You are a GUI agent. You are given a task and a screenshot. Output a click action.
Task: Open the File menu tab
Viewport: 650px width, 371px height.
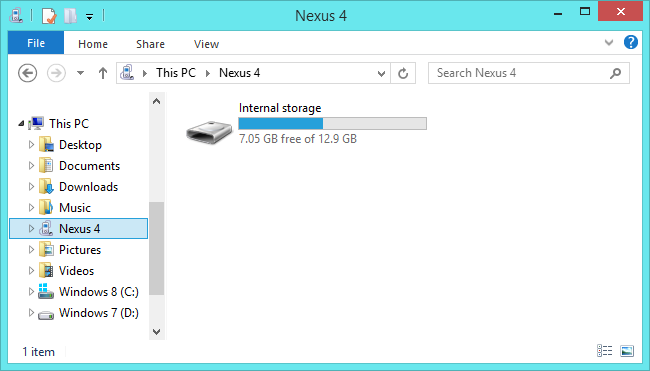36,43
